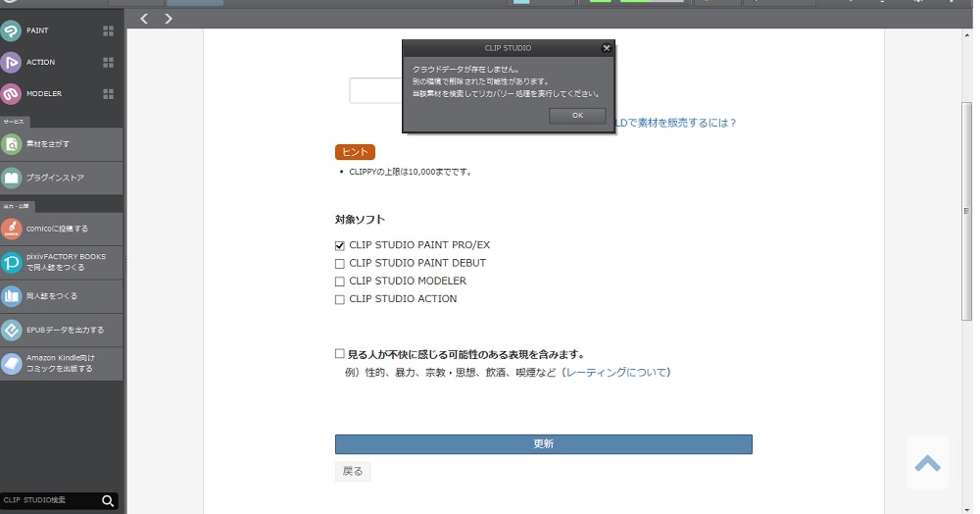Open grid menu next to MODELER
This screenshot has height=514, width=980.
pos(108,94)
